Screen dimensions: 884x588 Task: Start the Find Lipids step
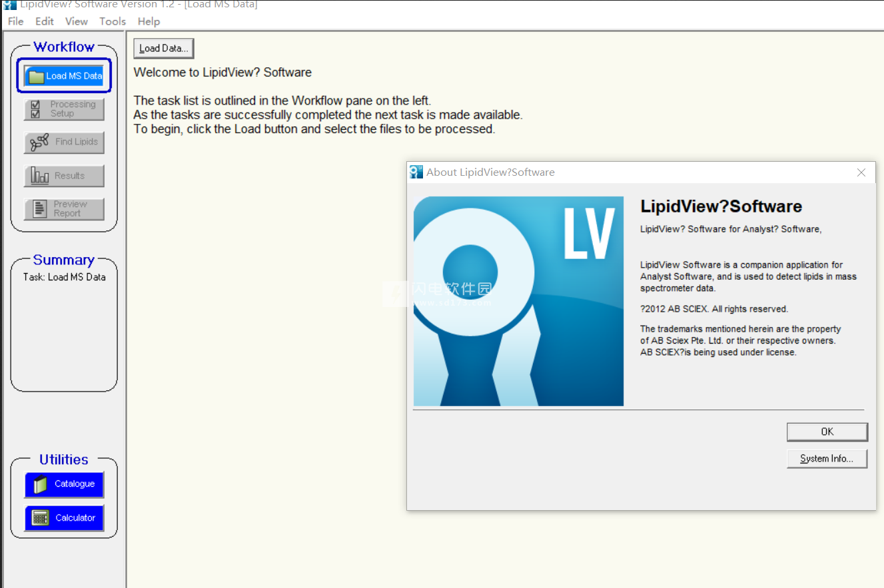click(x=64, y=143)
